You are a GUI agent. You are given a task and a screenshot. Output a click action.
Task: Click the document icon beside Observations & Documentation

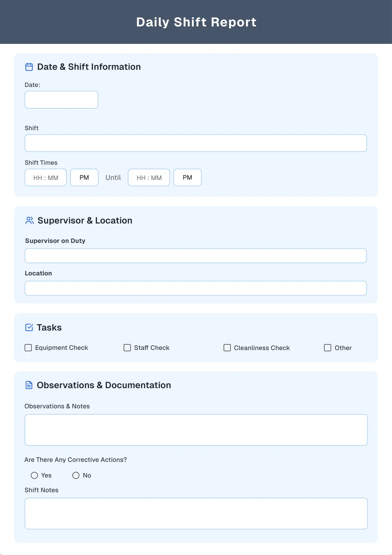click(29, 385)
